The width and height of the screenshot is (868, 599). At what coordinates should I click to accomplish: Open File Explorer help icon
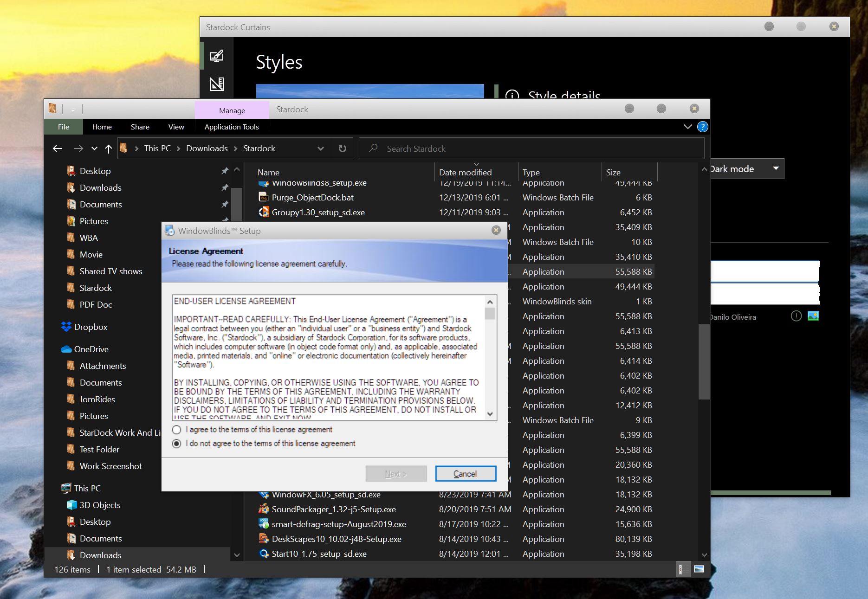tap(703, 127)
